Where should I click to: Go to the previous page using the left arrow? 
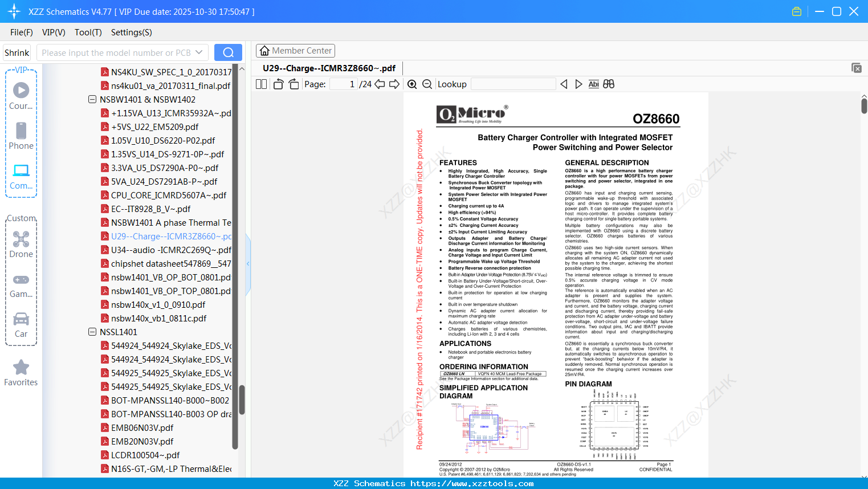380,84
